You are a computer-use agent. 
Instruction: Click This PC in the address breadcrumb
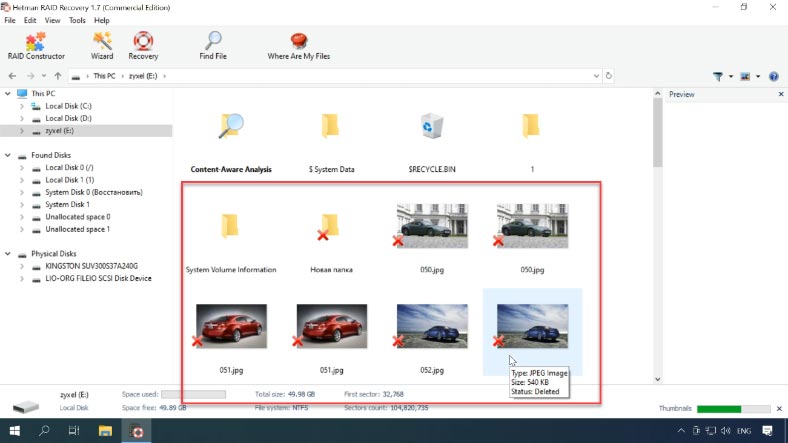point(104,76)
